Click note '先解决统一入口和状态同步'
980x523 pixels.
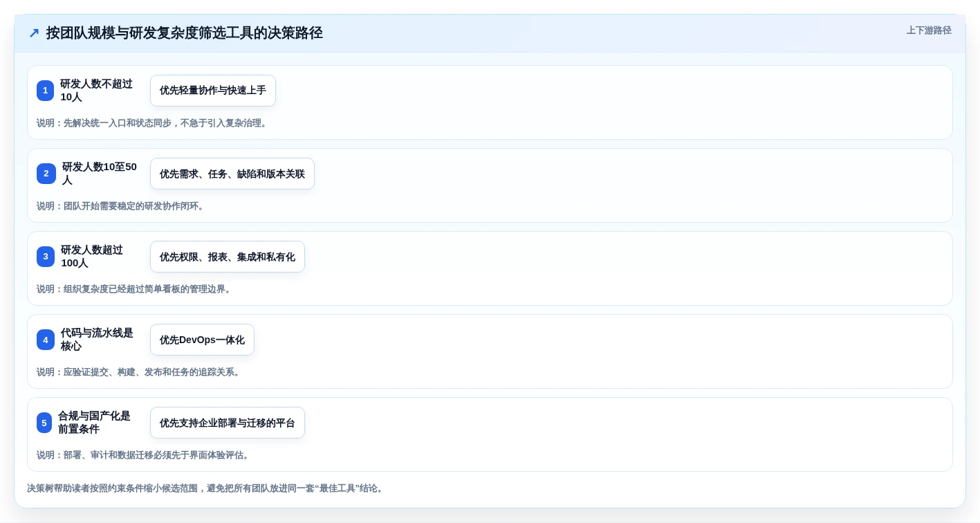coord(152,123)
